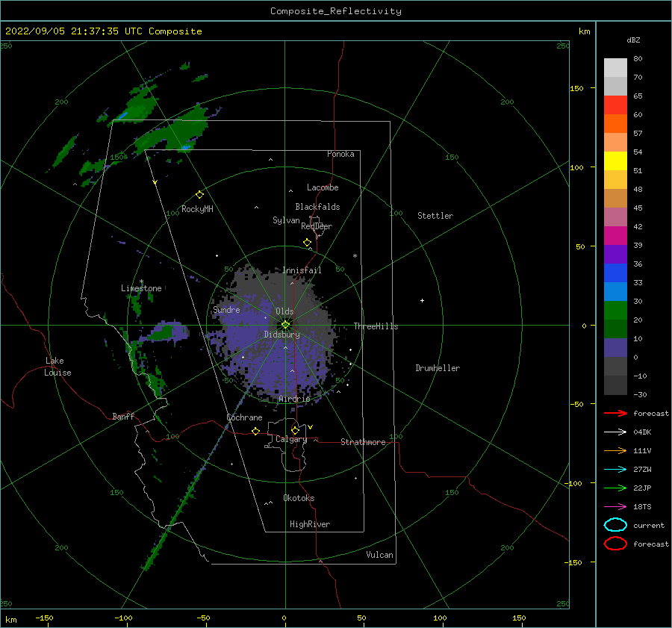The height and width of the screenshot is (628, 672).
Task: Click the 04DK legend label
Action: click(x=642, y=432)
